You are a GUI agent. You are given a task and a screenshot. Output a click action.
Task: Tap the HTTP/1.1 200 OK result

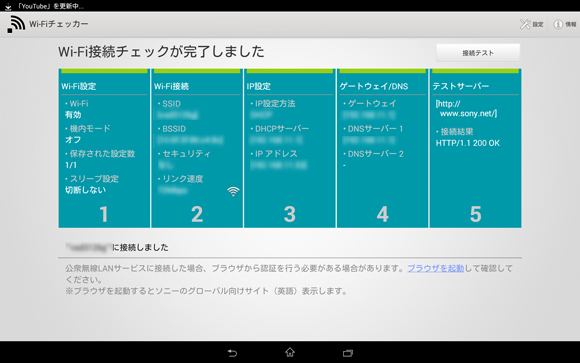(468, 143)
